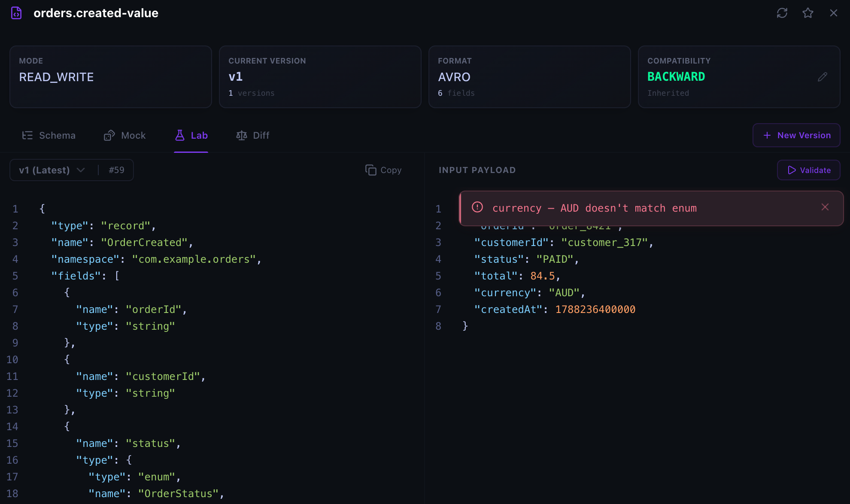Viewport: 850px width, 504px height.
Task: Click the Mock tab dice icon
Action: [x=109, y=135]
